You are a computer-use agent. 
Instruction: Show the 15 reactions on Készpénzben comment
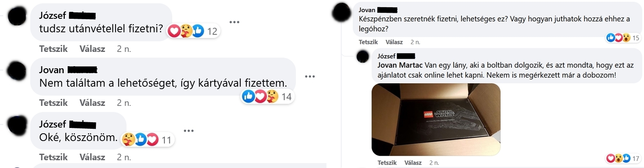coord(624,38)
